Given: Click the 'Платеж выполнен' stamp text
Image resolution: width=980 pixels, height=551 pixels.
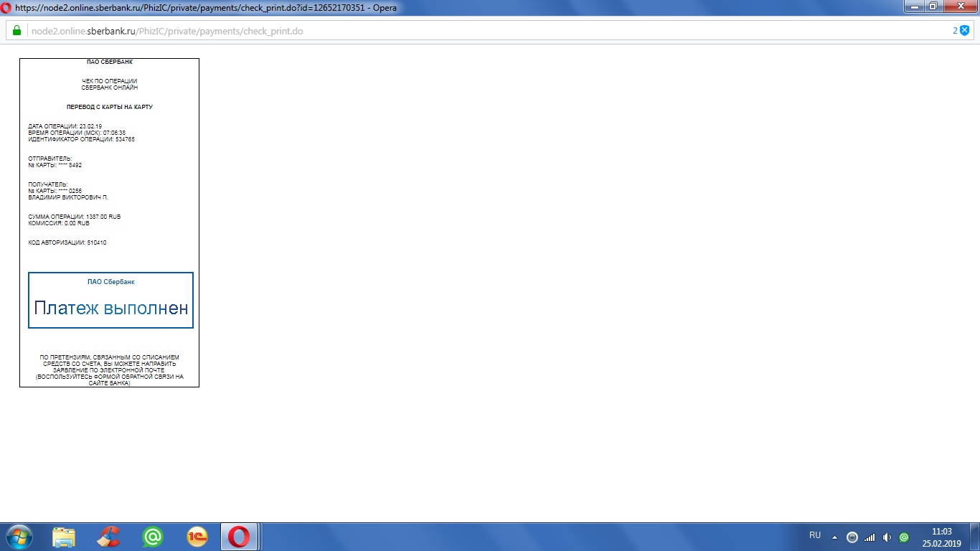Looking at the screenshot, I should [x=111, y=309].
